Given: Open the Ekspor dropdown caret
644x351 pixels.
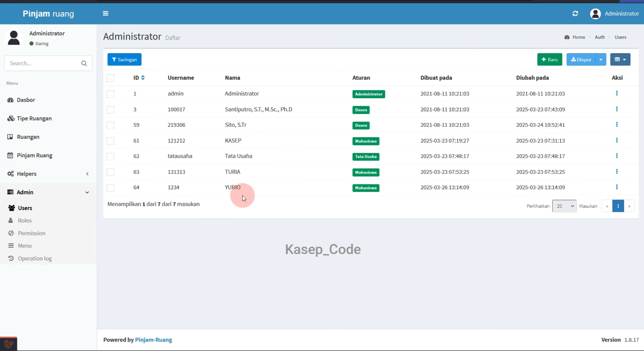Looking at the screenshot, I should pos(601,60).
